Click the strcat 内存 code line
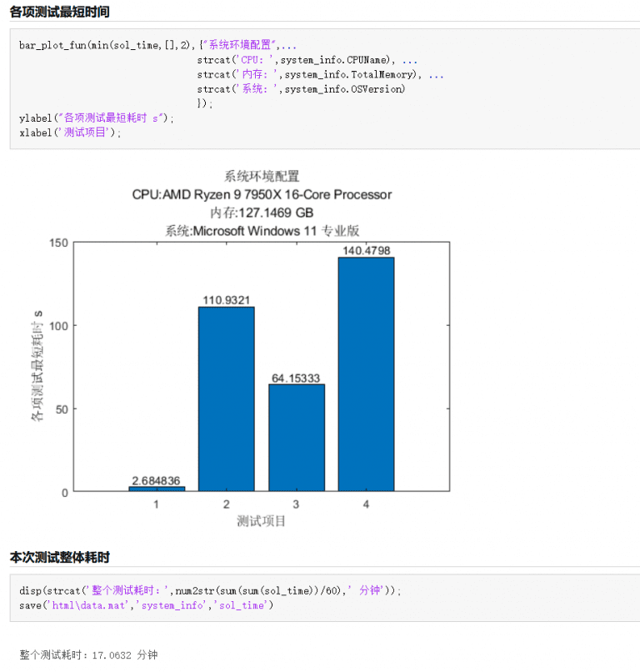640x672 pixels. click(321, 74)
